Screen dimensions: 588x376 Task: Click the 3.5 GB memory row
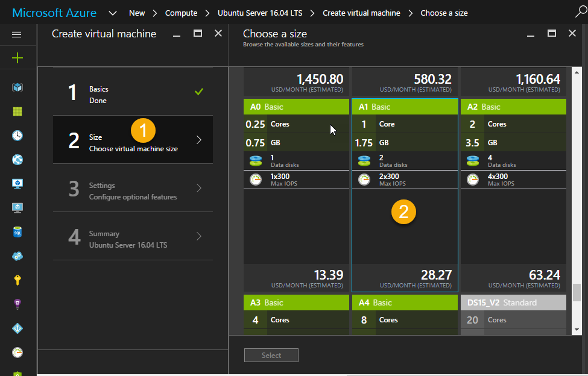click(x=513, y=143)
